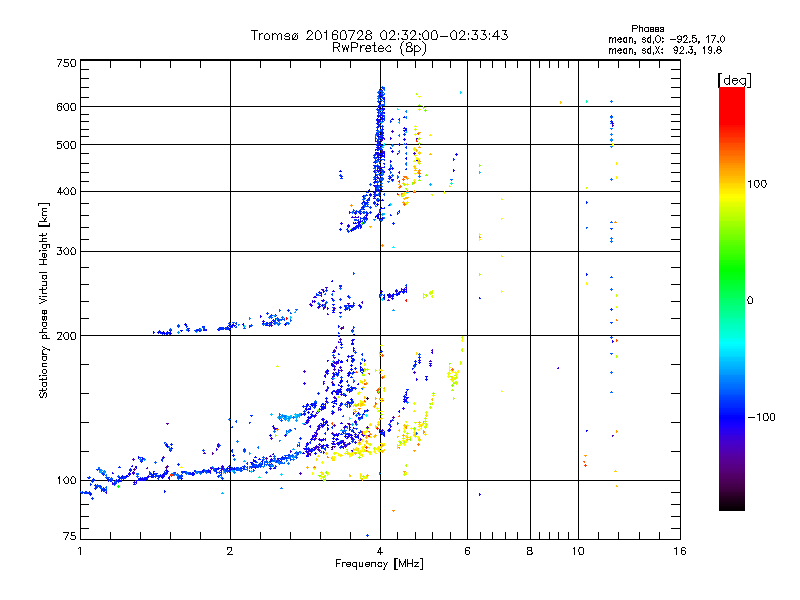This screenshot has width=800, height=600.
Task: Click the 'mean, sd,O: -92.5, 17.0' statistics line
Action: pos(666,39)
